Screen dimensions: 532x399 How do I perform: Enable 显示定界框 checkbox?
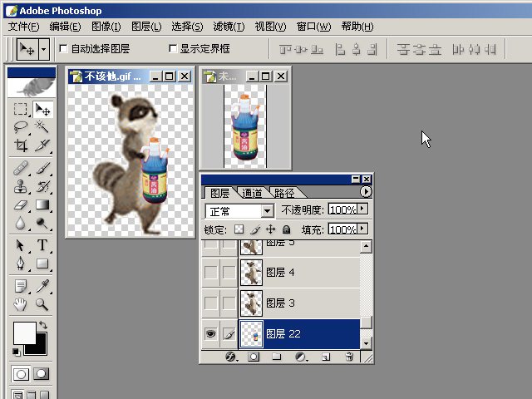coord(173,49)
